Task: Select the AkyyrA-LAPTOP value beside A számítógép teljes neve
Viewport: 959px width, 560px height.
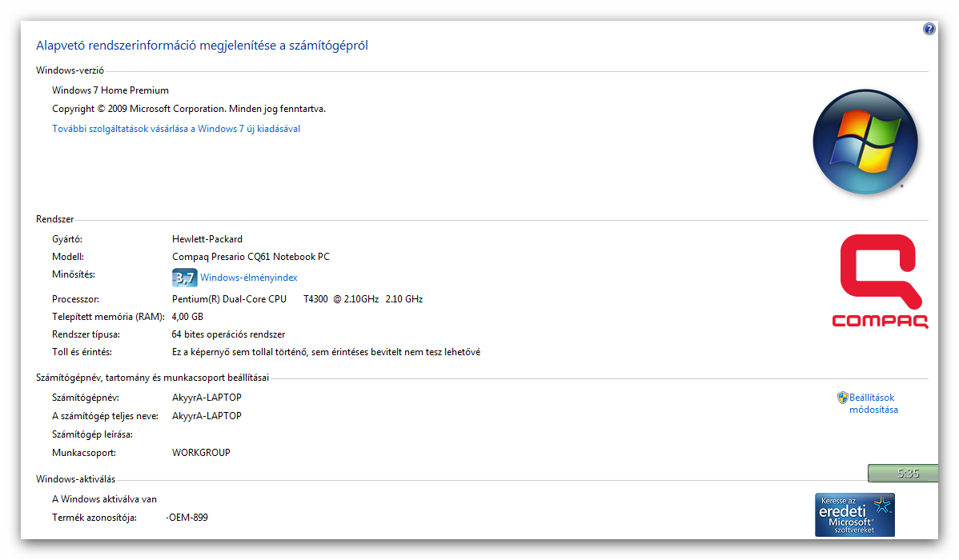Action: point(207,416)
